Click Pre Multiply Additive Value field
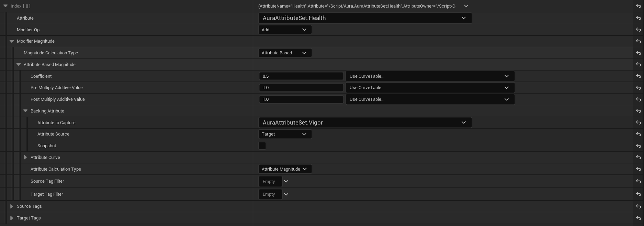The height and width of the screenshot is (226, 644). pos(301,88)
